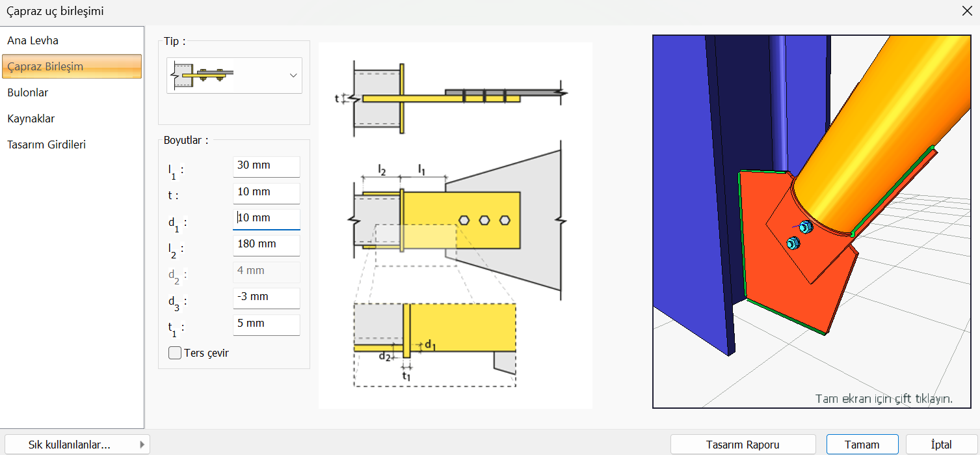Switch to Tasarım Girdileri
Viewport: 980px width, 455px height.
pos(47,145)
